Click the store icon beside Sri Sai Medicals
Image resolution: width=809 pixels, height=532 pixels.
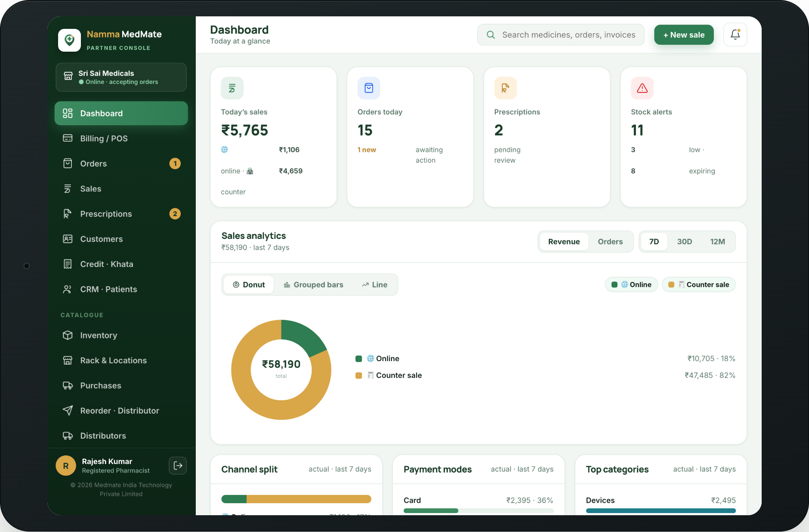[68, 76]
